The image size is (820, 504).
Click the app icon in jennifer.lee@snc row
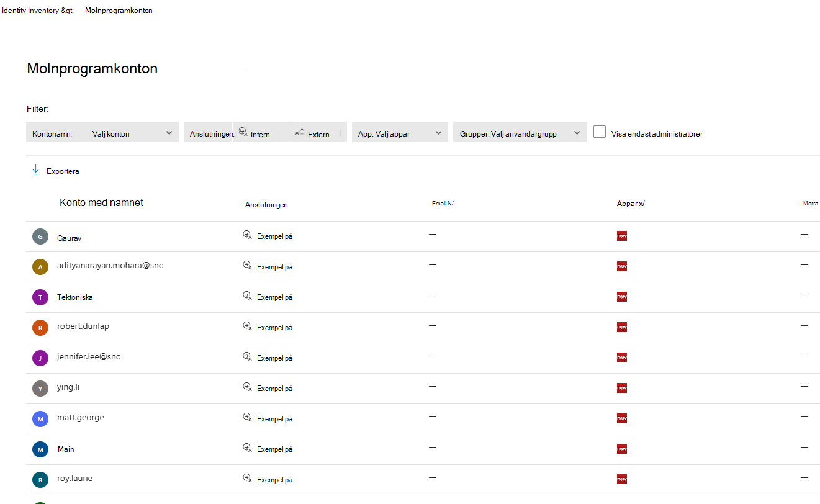[x=622, y=358]
